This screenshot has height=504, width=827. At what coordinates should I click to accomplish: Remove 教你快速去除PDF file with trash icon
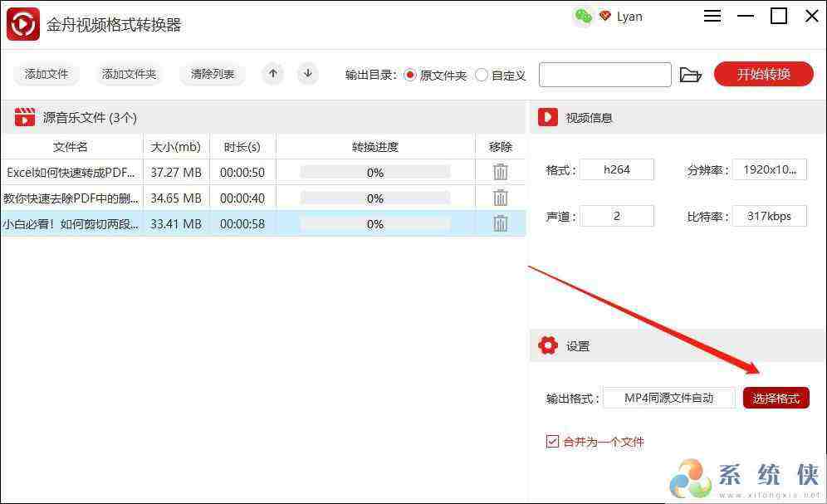(x=501, y=198)
